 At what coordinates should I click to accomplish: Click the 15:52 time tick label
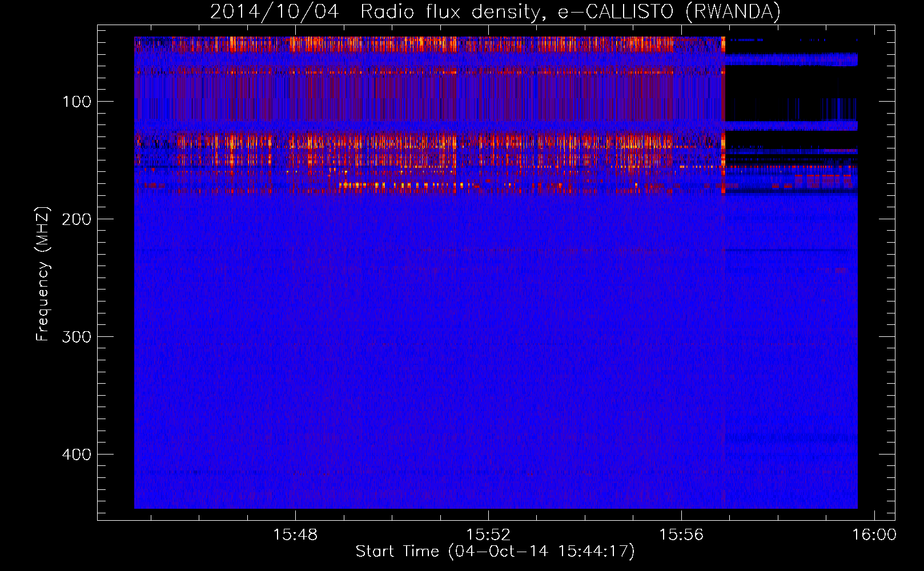[488, 535]
